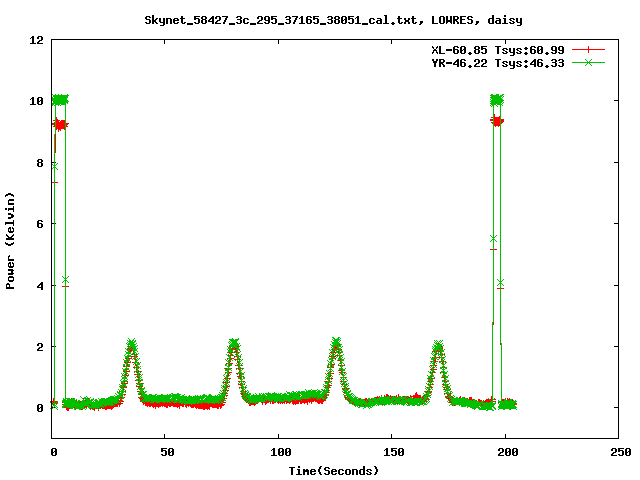Click the green calibration plateau at plot start
The width and height of the screenshot is (640, 480).
point(60,100)
